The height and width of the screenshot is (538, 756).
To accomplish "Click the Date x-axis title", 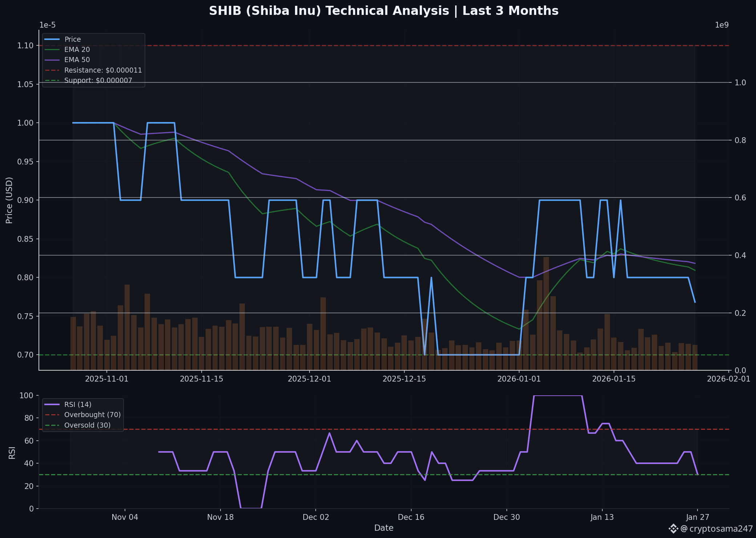I will point(384,528).
